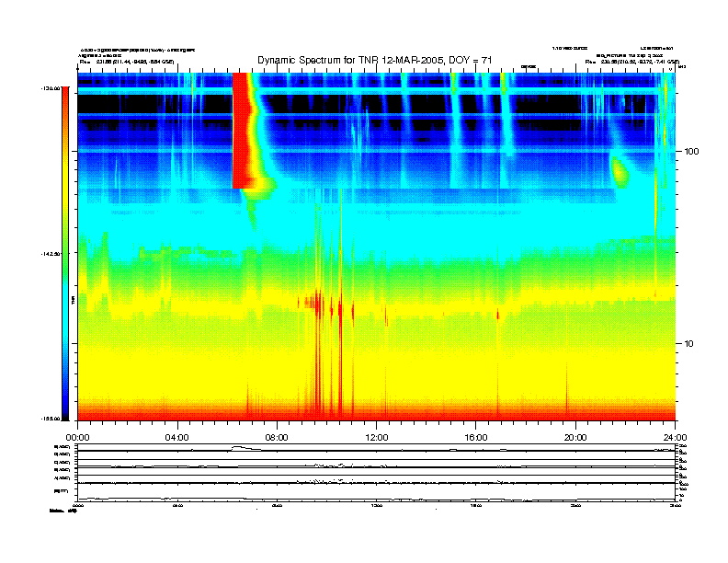Select the 12:00 time axis label

376,437
